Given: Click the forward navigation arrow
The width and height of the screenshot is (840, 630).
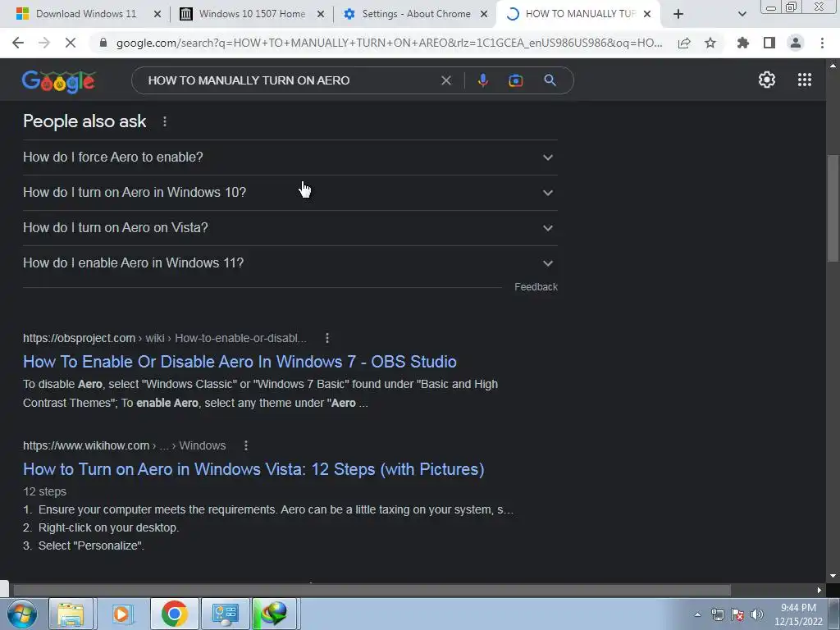Looking at the screenshot, I should click(44, 43).
